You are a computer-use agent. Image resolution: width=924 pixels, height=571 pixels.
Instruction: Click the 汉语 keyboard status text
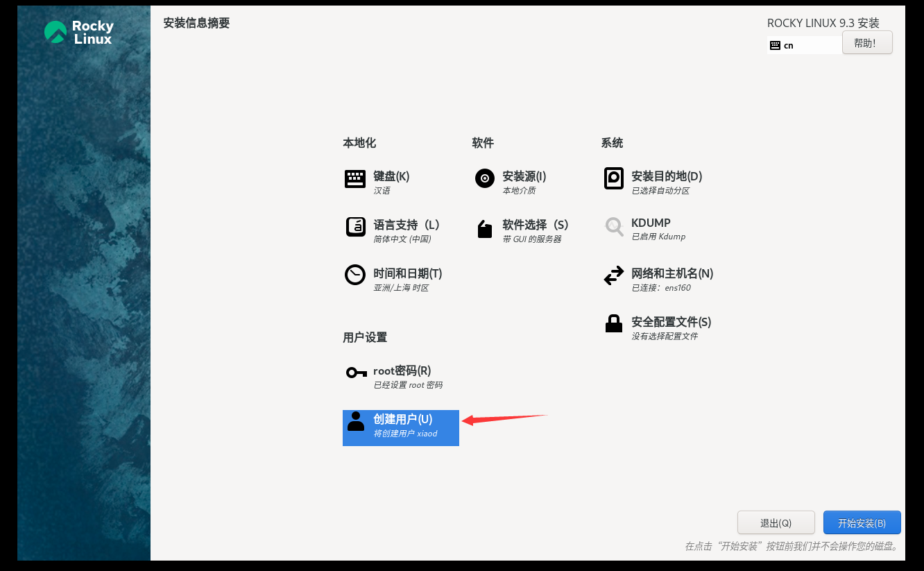tap(382, 191)
